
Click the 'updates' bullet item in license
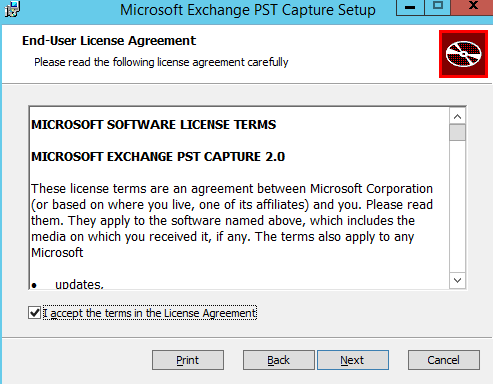[x=79, y=284]
